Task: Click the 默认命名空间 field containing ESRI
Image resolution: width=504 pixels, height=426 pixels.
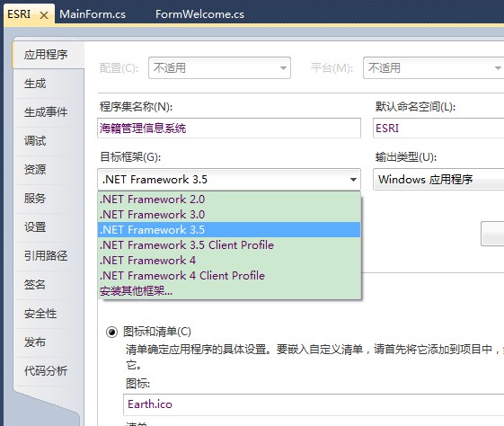Action: (438, 128)
